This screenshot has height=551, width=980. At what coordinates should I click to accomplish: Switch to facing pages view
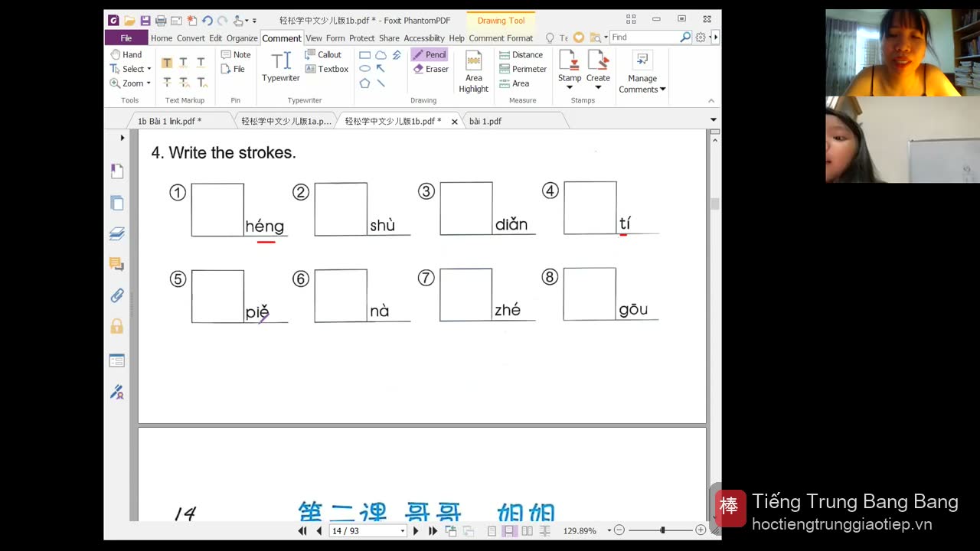tap(527, 530)
